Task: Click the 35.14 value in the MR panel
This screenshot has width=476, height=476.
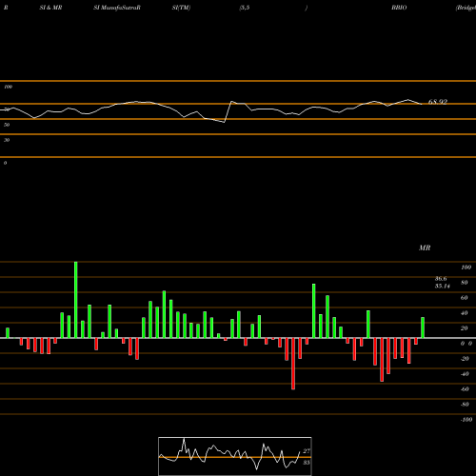Action: [x=443, y=286]
